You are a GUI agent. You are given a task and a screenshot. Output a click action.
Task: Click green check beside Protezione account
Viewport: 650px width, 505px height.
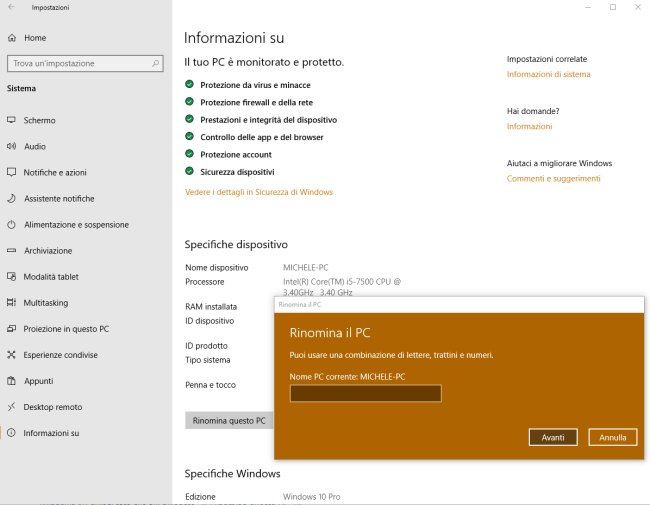point(189,154)
